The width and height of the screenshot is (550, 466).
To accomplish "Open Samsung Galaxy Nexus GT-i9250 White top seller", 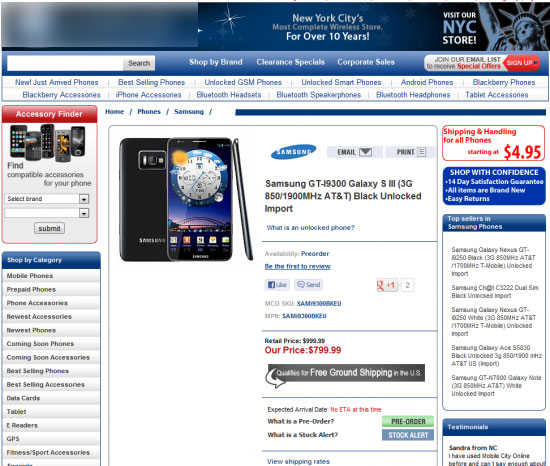I will tap(494, 322).
